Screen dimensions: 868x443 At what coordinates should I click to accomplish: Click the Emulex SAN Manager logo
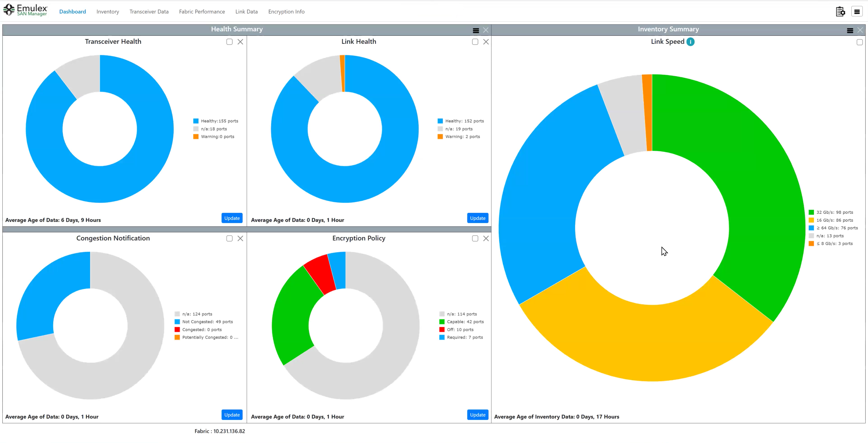(25, 10)
